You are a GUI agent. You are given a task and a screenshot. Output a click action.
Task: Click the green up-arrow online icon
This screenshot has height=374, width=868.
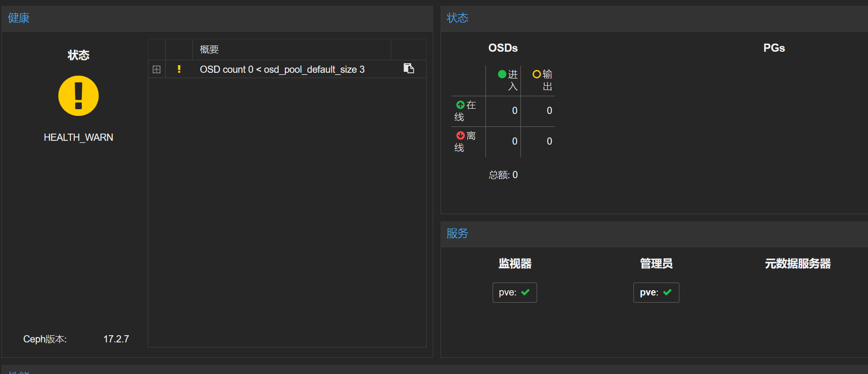[461, 105]
